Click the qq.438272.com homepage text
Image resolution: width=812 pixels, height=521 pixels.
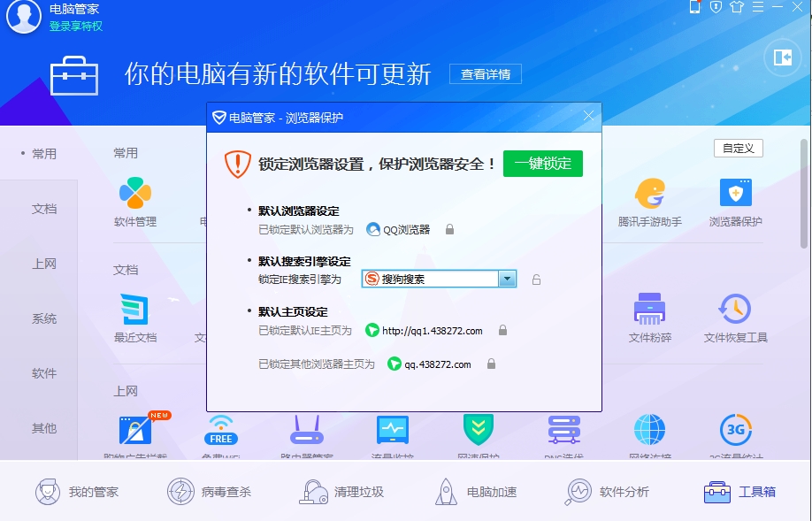pyautogui.click(x=438, y=364)
